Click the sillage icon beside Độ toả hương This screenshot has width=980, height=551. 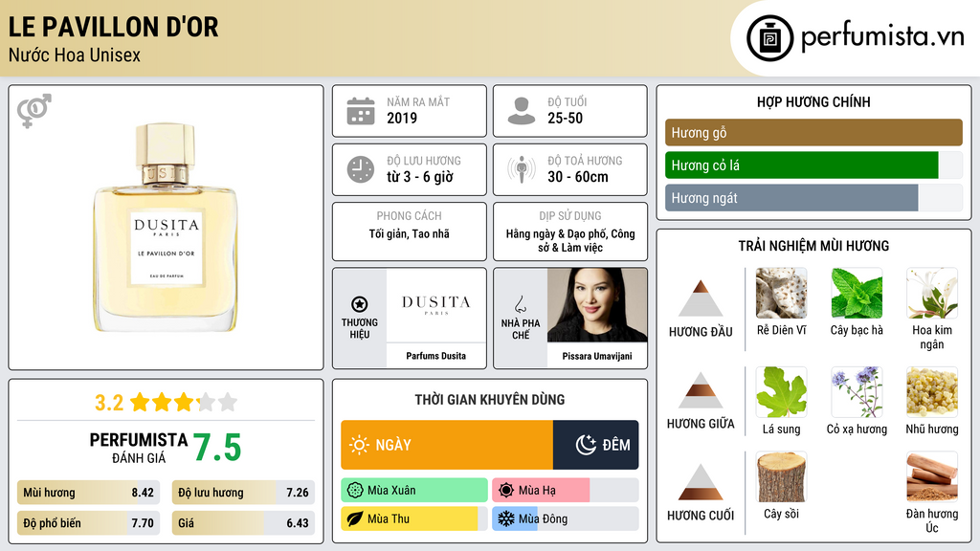click(522, 169)
